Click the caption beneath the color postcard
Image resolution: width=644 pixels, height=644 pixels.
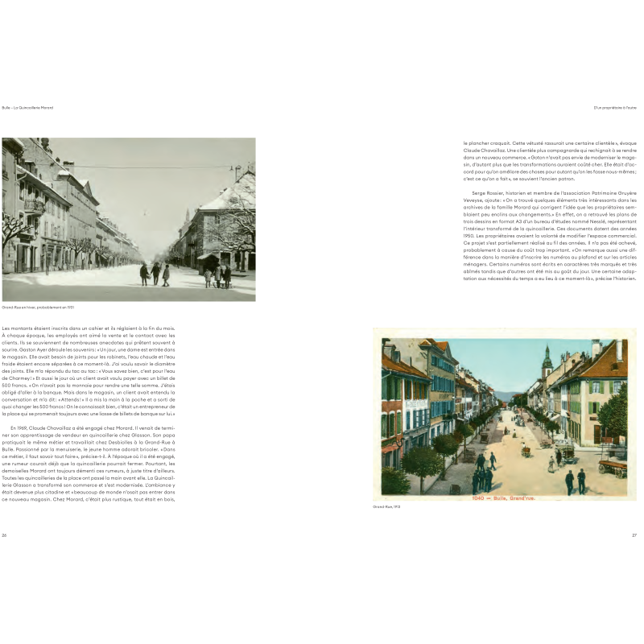point(386,507)
